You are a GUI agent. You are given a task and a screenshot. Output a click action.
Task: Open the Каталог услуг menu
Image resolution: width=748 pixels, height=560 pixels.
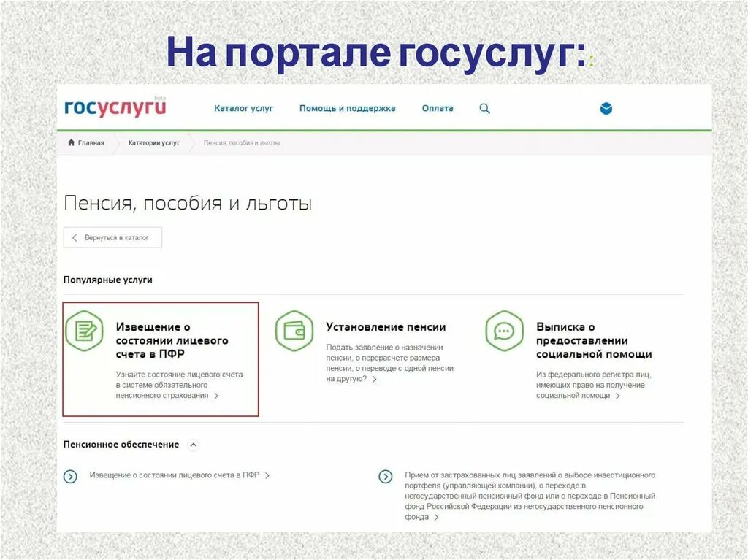[243, 108]
